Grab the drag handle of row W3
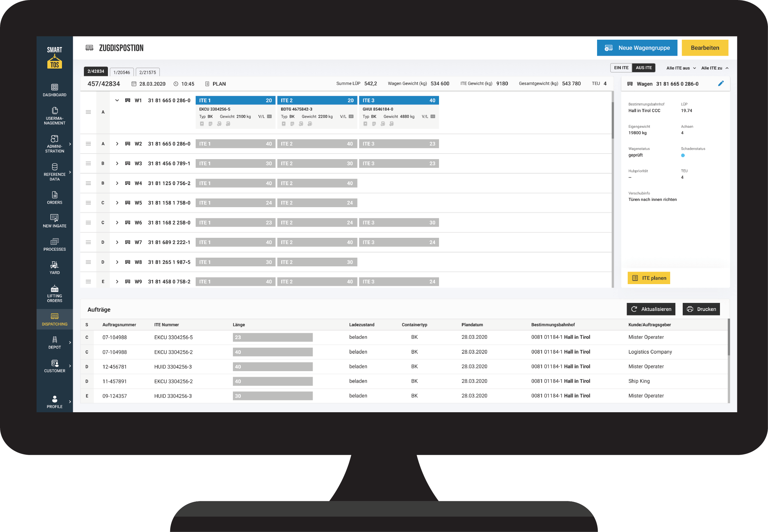This screenshot has height=532, width=768. (x=88, y=164)
